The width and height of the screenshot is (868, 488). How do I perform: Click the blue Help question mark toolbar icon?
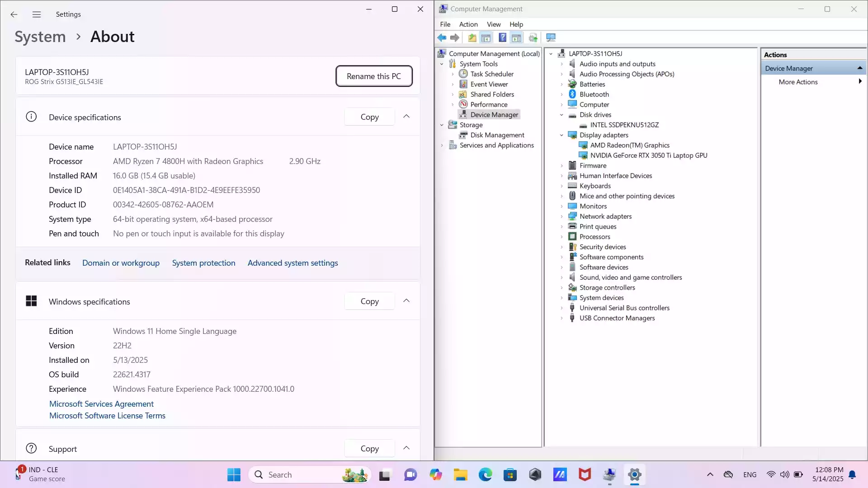tap(502, 38)
